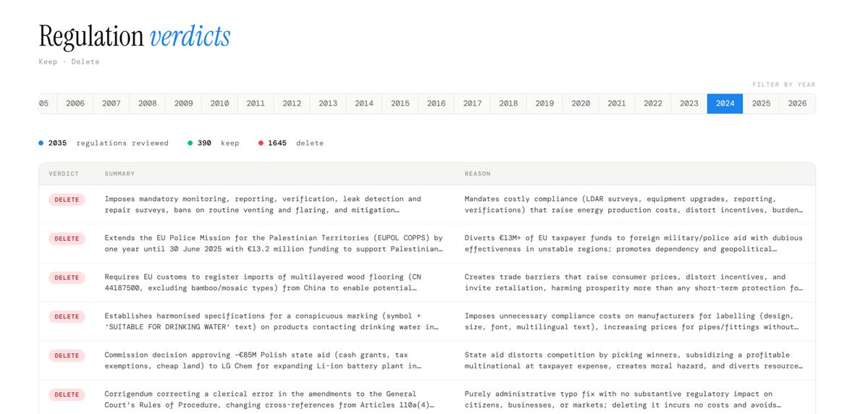Click the blue dot beside regulations reviewed
The image size is (868, 414).
tap(41, 143)
